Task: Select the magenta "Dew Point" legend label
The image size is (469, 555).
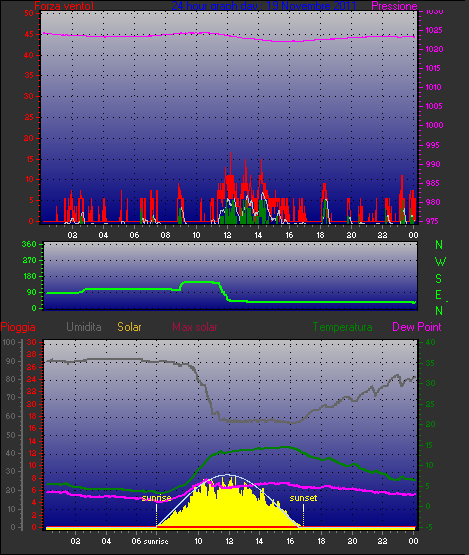Action: point(417,327)
